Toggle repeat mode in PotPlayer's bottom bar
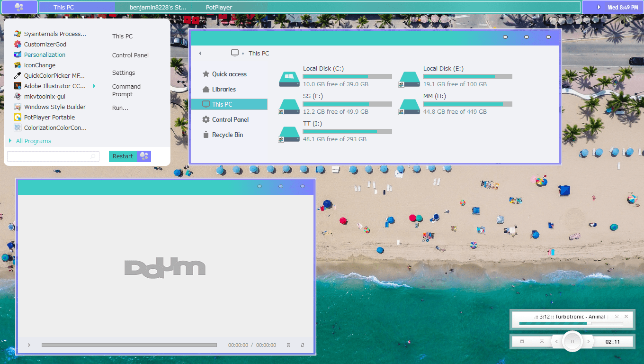644x364 pixels. [304, 345]
